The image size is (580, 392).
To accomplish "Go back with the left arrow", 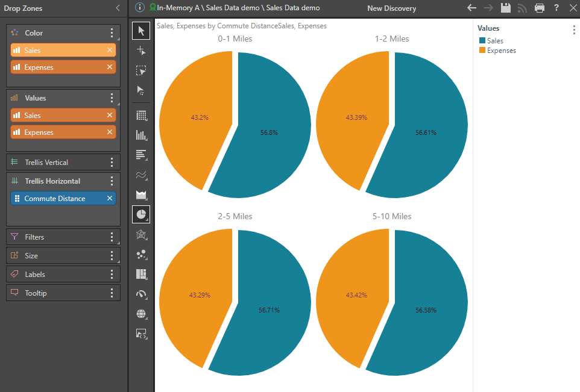I will [x=472, y=8].
